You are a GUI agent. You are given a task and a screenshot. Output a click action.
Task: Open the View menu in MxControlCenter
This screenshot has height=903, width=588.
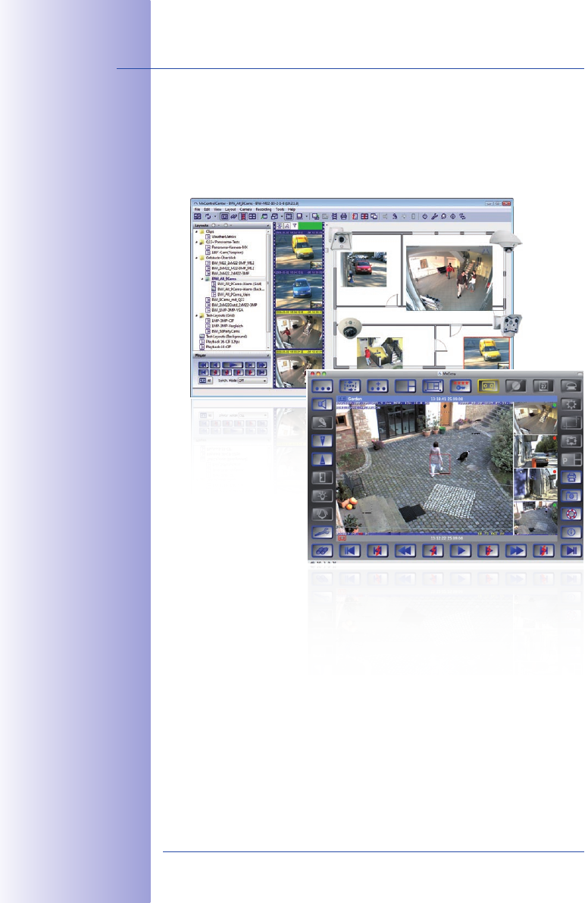[x=218, y=209]
